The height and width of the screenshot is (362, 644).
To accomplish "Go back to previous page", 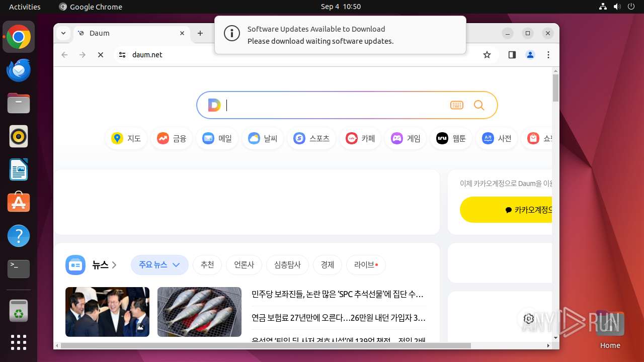I will [64, 55].
